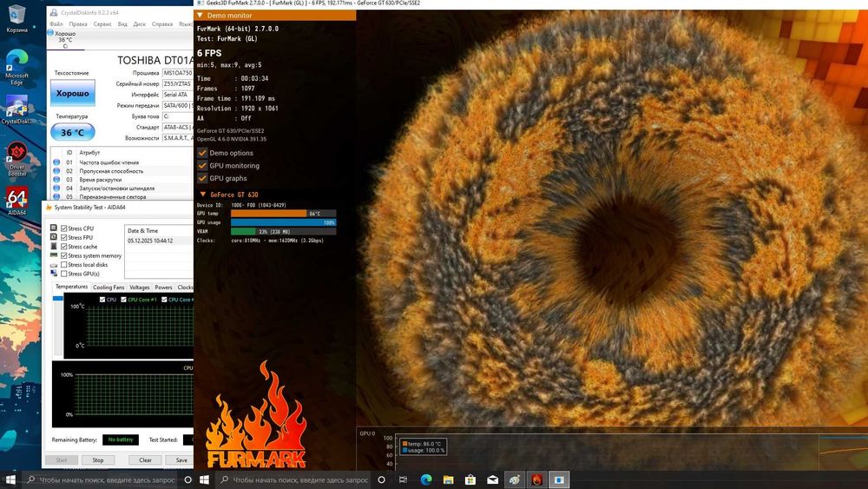This screenshot has height=489, width=868.
Task: Click the status circle for attribute 03
Action: 56,180
